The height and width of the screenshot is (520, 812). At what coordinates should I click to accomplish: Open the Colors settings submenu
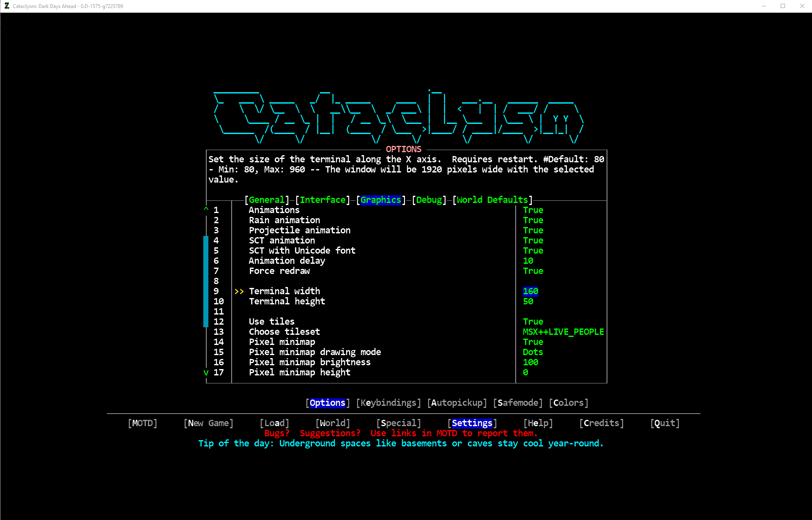[569, 403]
